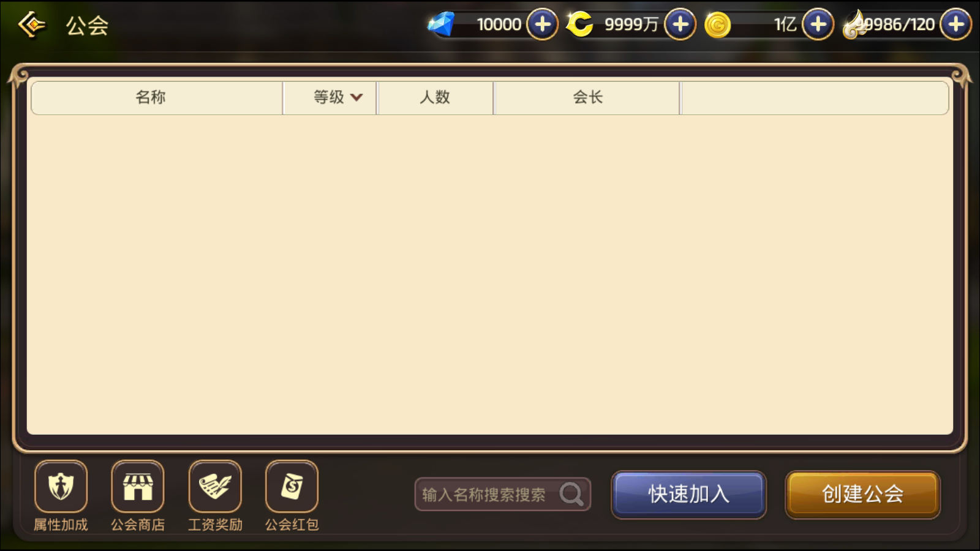Click the 会长 column header
Image resolution: width=980 pixels, height=551 pixels.
[x=587, y=97]
